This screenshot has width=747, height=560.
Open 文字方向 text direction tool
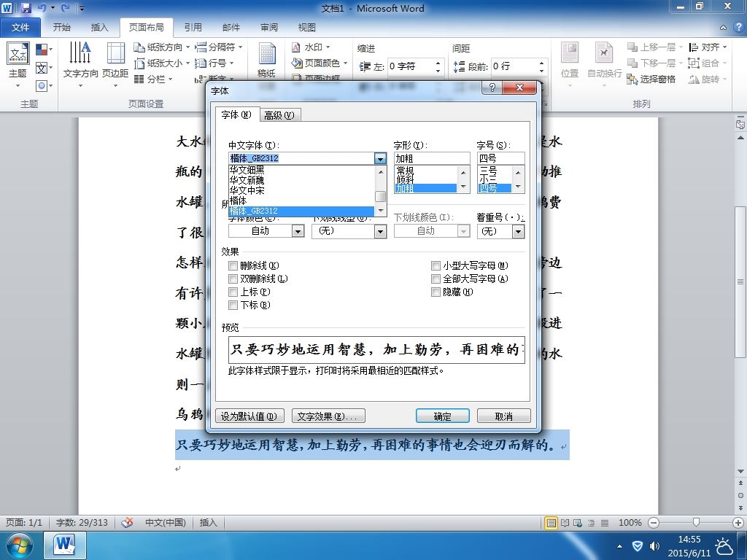80,65
